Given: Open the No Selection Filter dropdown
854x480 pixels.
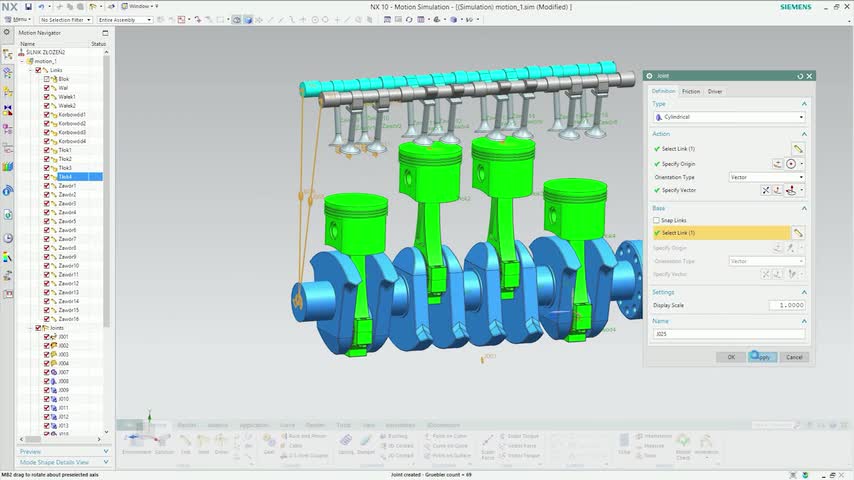Looking at the screenshot, I should tap(65, 20).
